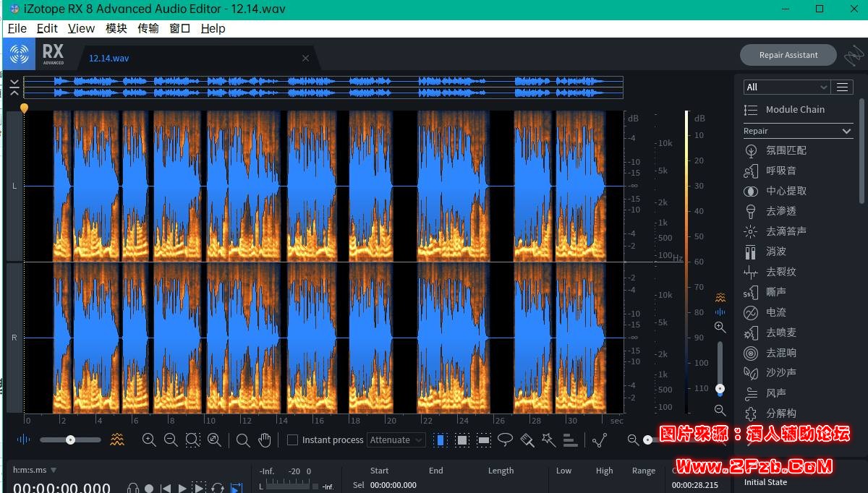Viewport: 868px width, 493px height.
Task: Toggle loop playback button
Action: point(217,488)
